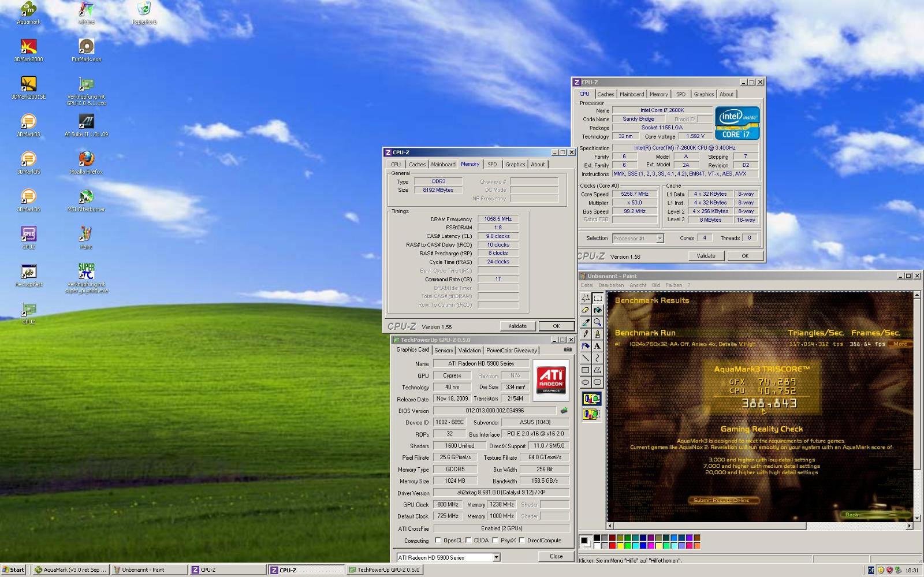
Task: Choose the Eraser tool in Paint
Action: click(x=585, y=310)
